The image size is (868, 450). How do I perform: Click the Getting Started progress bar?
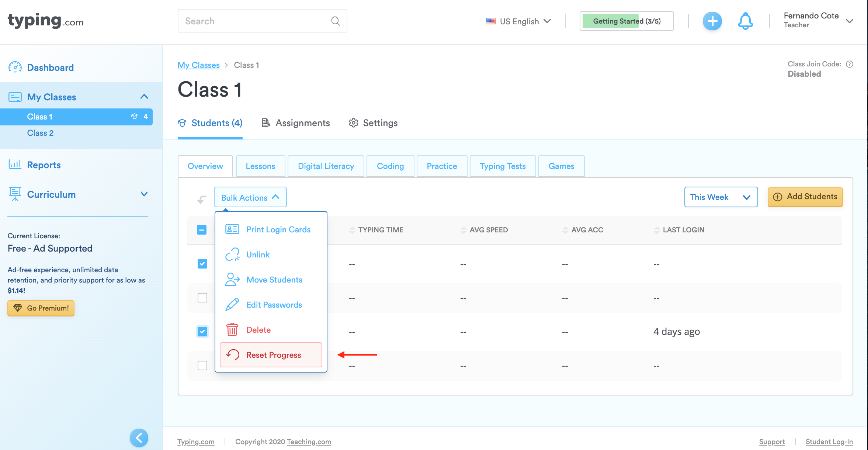click(626, 21)
